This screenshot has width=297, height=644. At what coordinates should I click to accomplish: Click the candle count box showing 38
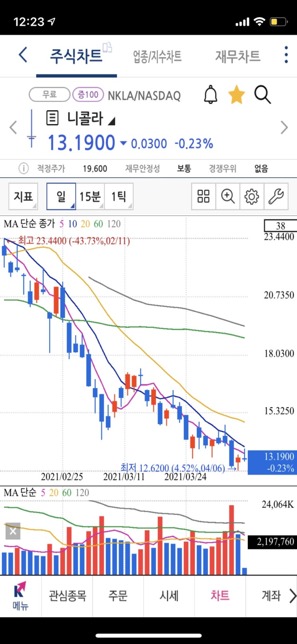[281, 225]
